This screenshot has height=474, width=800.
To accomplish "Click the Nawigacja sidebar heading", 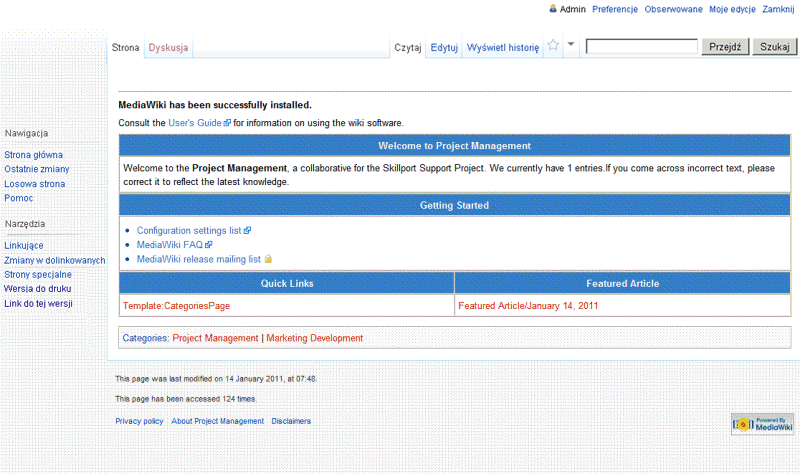I will (x=27, y=133).
